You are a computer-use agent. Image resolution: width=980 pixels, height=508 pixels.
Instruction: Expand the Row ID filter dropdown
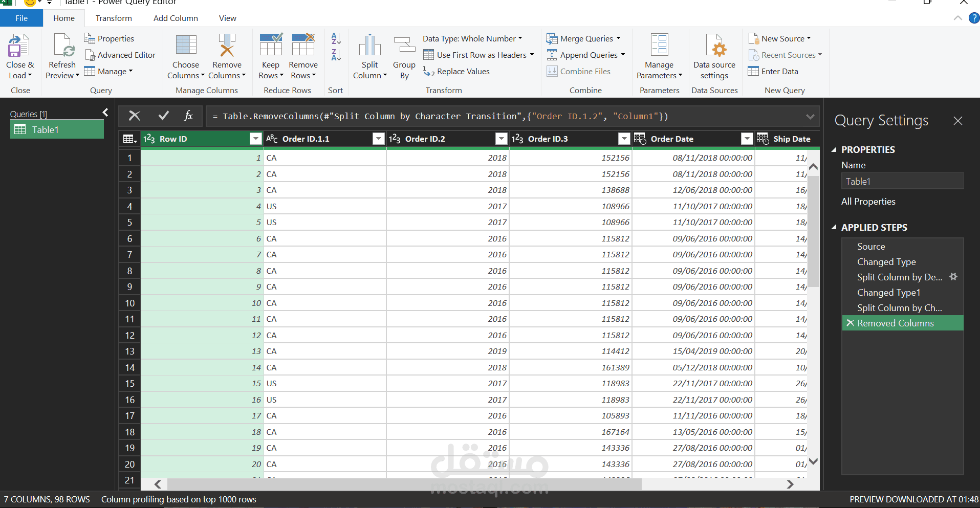(255, 138)
